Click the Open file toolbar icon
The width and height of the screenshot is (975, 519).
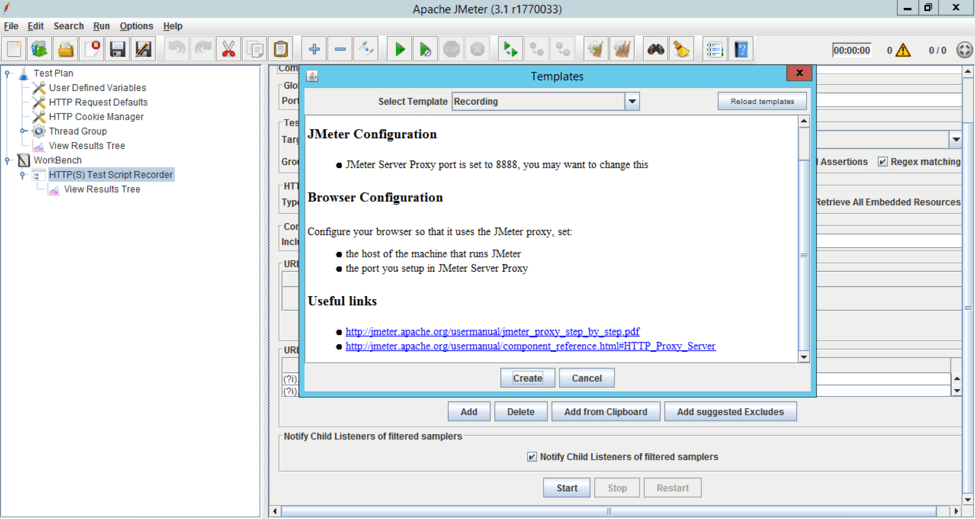tap(66, 49)
